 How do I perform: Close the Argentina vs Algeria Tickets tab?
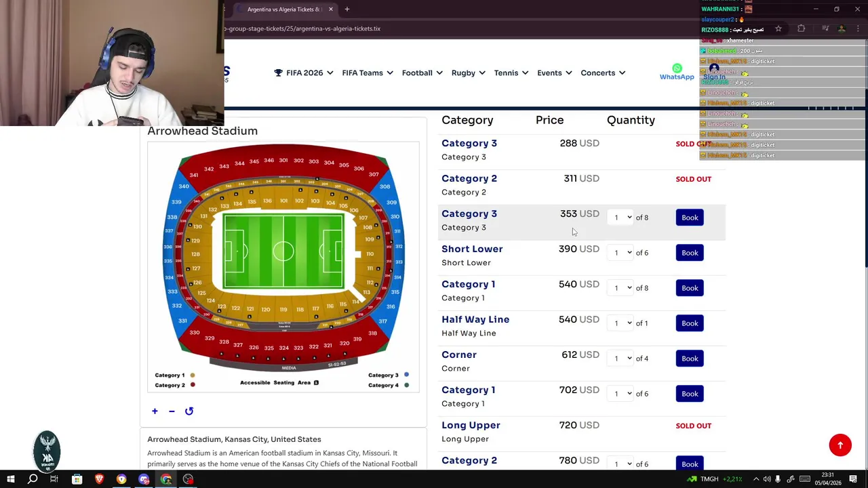331,9
